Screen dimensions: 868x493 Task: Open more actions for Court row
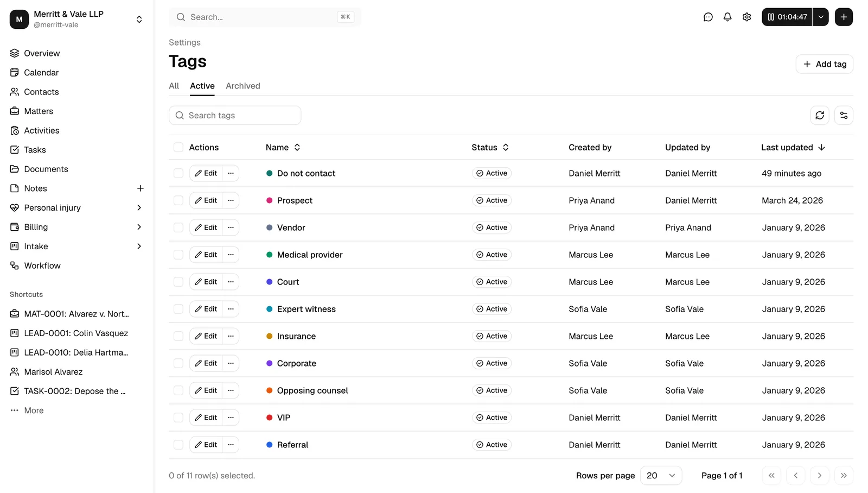tap(231, 282)
